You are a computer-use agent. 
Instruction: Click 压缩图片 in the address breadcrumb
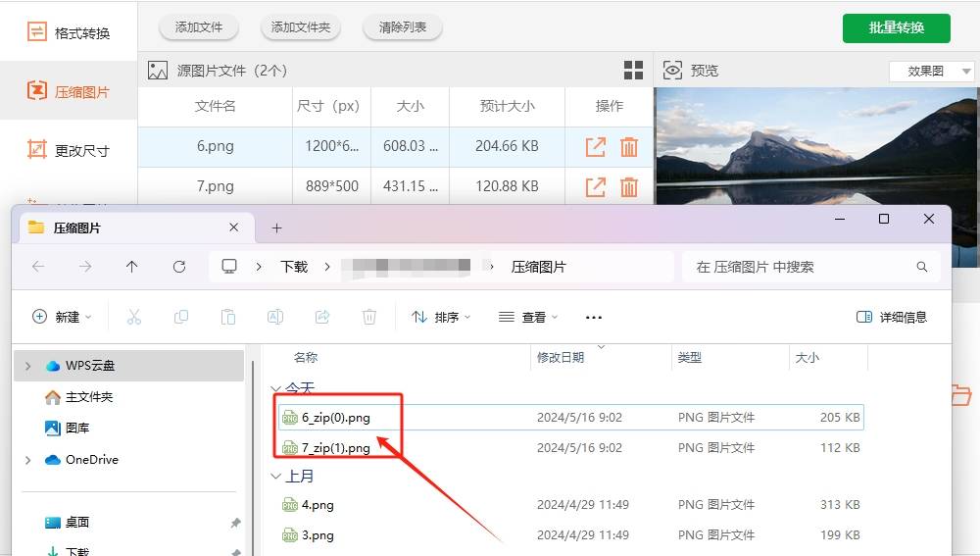(x=538, y=267)
